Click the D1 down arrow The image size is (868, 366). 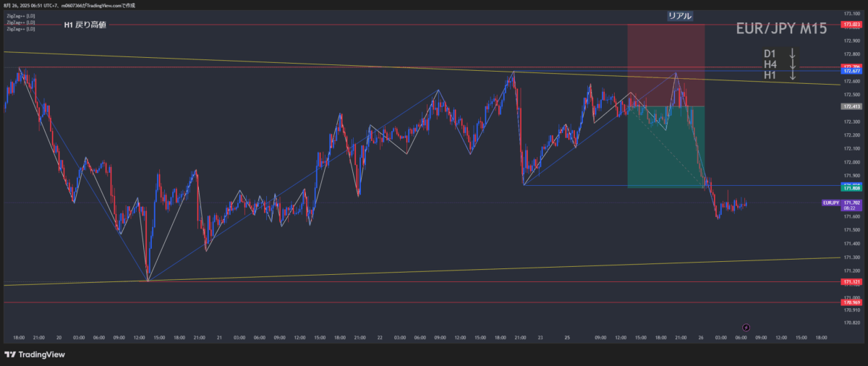coord(793,54)
